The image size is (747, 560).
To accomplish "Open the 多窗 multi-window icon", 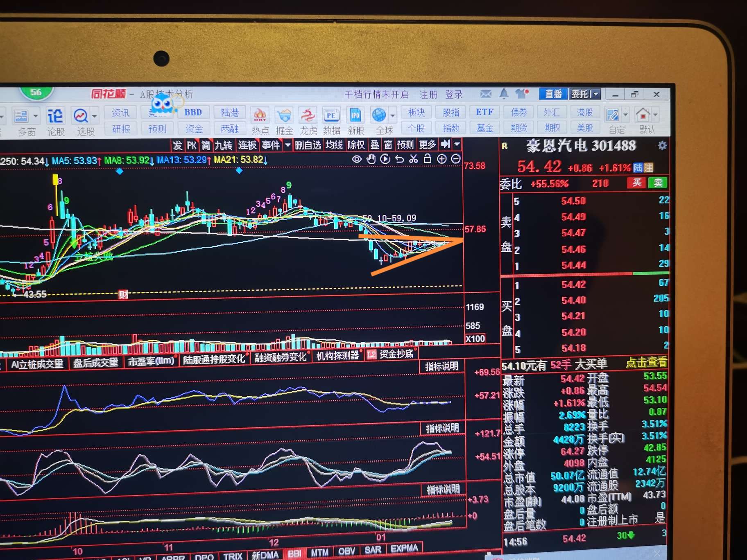I will click(21, 117).
